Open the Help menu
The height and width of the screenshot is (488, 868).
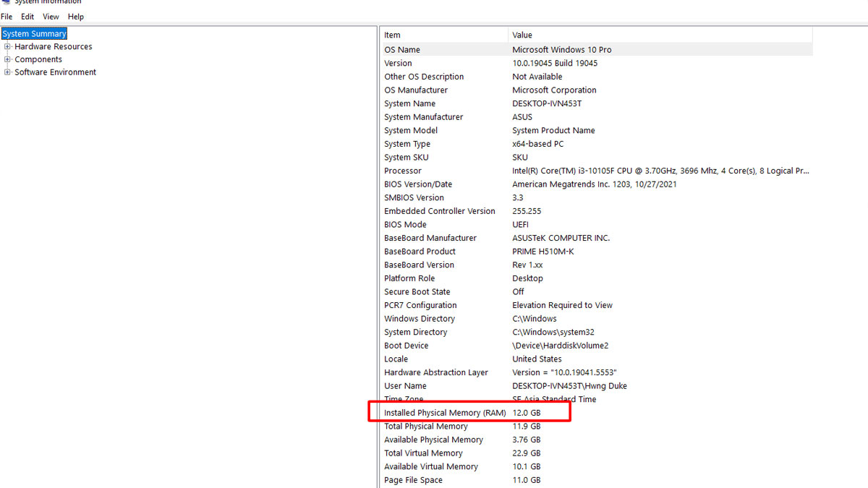tap(76, 17)
